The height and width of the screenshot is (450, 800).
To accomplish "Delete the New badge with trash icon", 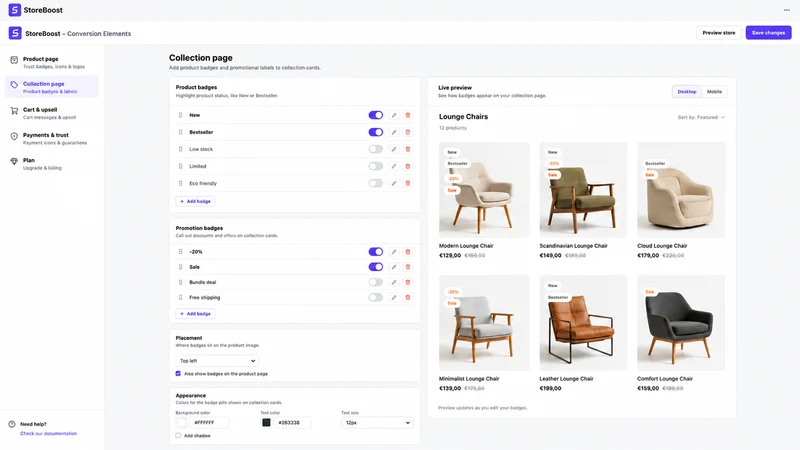I will click(408, 115).
